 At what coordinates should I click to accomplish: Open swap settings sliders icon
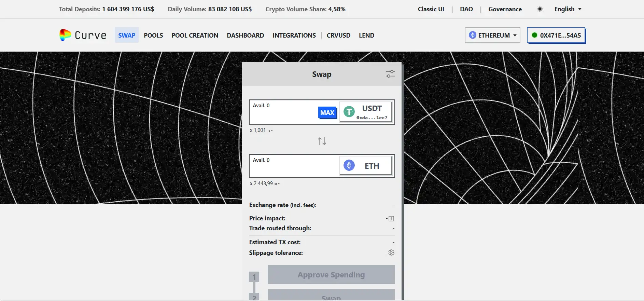[390, 74]
